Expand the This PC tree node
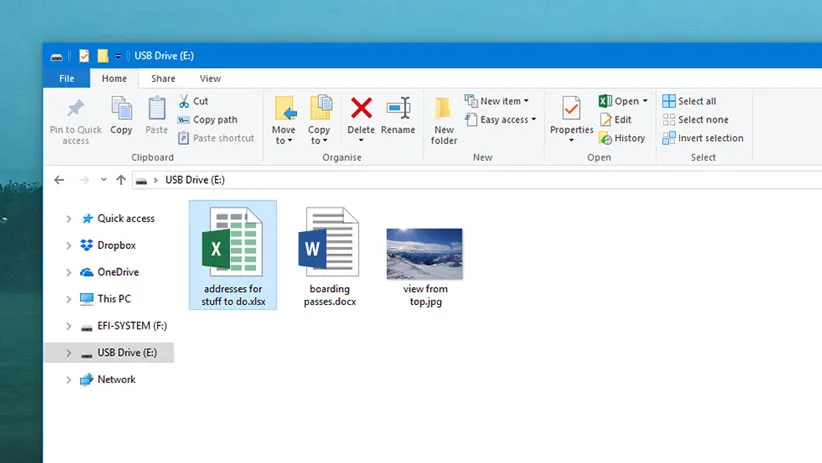The image size is (822, 463). (x=68, y=299)
